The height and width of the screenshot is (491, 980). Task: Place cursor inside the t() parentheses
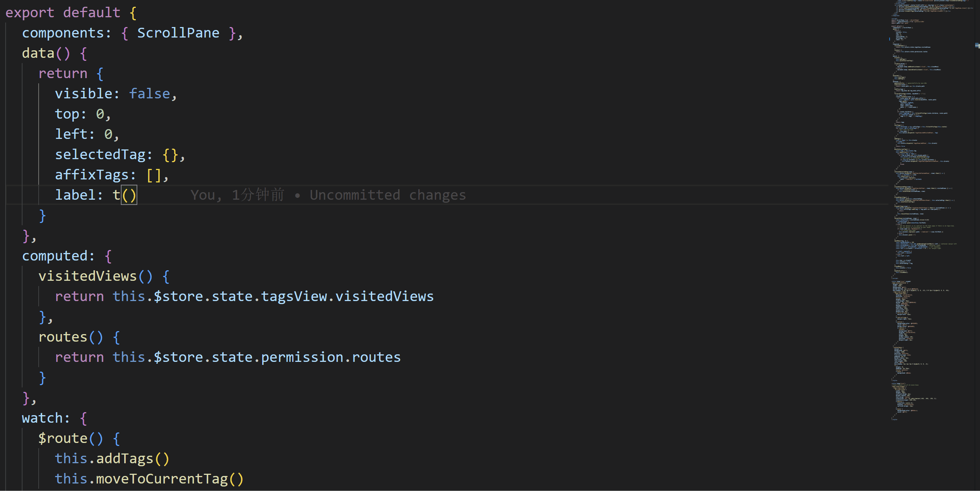pyautogui.click(x=129, y=195)
